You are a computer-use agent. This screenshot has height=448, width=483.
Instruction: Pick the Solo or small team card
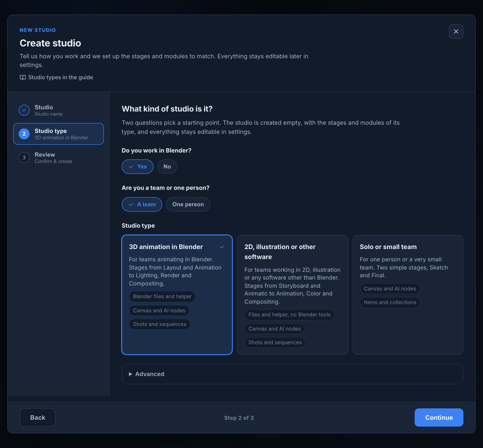tap(408, 295)
